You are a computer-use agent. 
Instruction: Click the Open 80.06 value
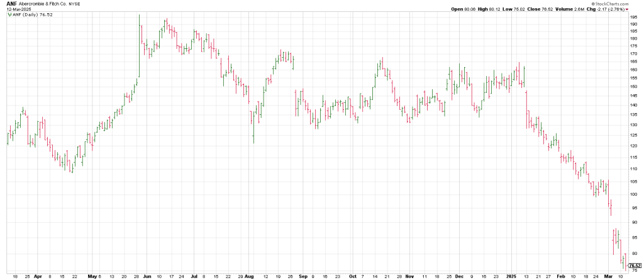[462, 9]
